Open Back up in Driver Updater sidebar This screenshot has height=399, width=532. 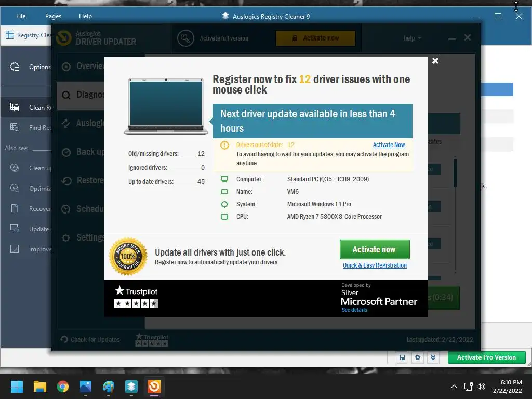tap(81, 152)
